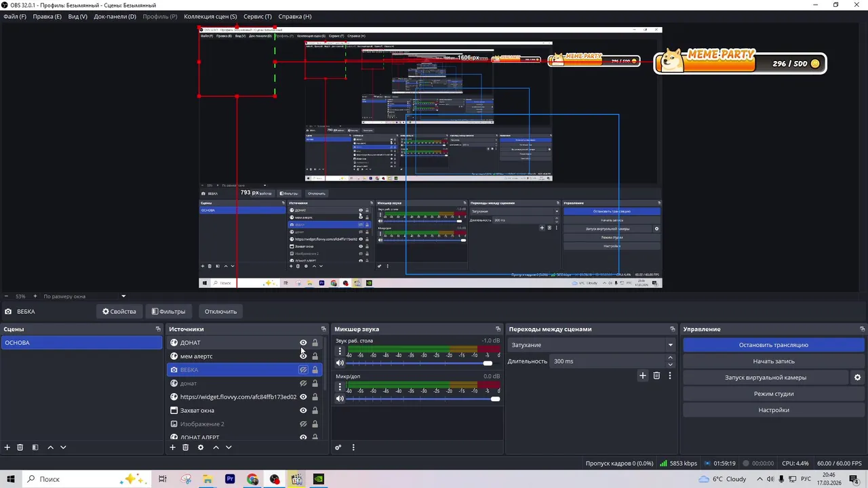
Task: Open Звук раб. стола options three-dot menu
Action: click(x=340, y=351)
